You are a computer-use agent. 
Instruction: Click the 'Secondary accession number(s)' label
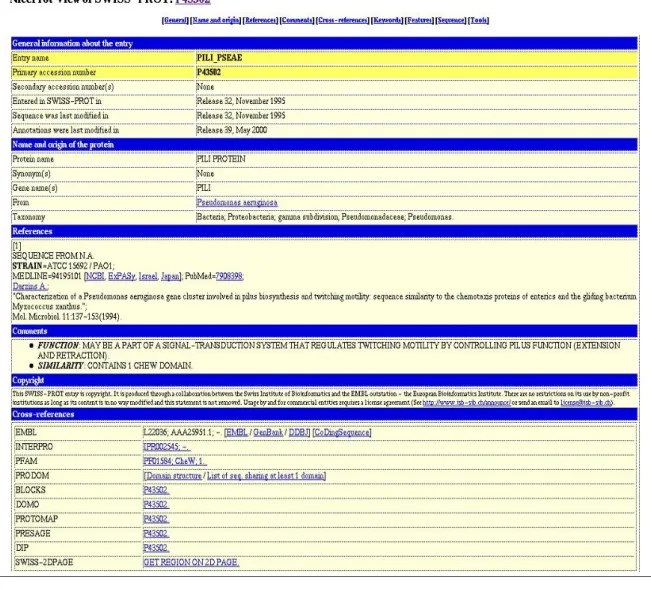pyautogui.click(x=63, y=87)
